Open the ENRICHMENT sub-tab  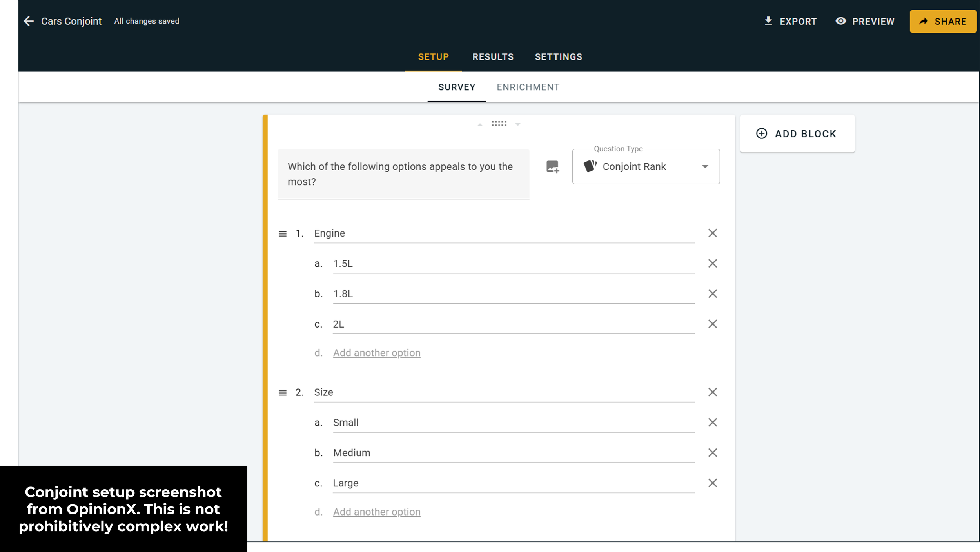pos(528,87)
